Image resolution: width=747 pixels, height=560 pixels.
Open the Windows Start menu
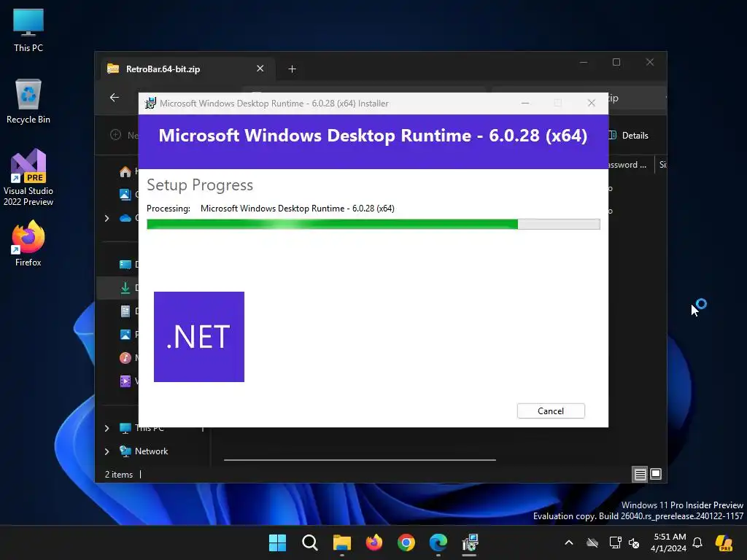pos(277,542)
